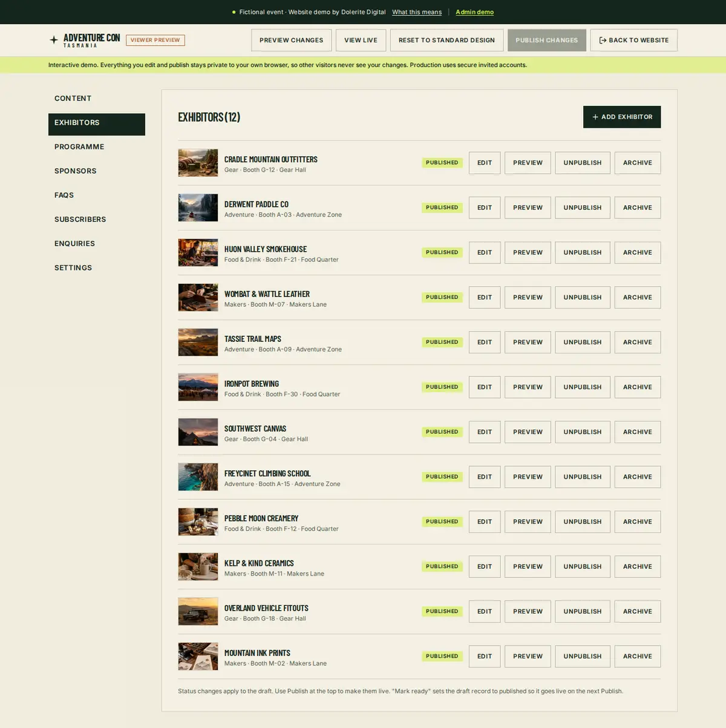Click the Preview Changes button
This screenshot has width=726, height=728.
click(292, 40)
